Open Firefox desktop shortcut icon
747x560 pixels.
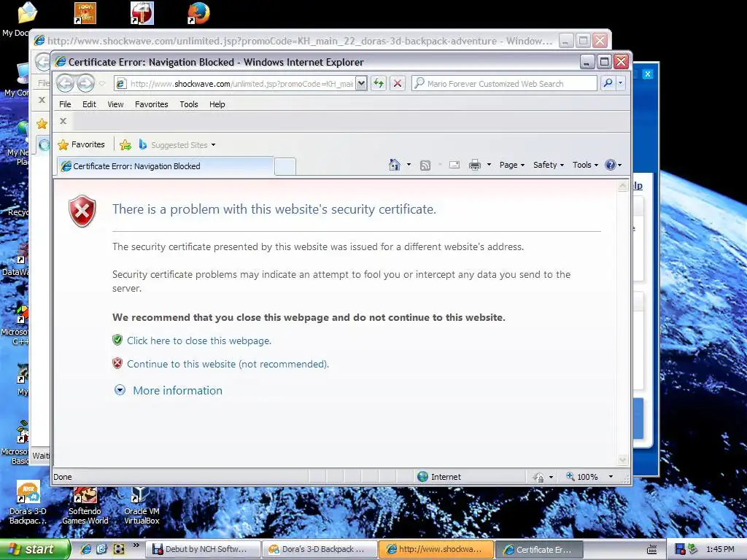pos(198,13)
